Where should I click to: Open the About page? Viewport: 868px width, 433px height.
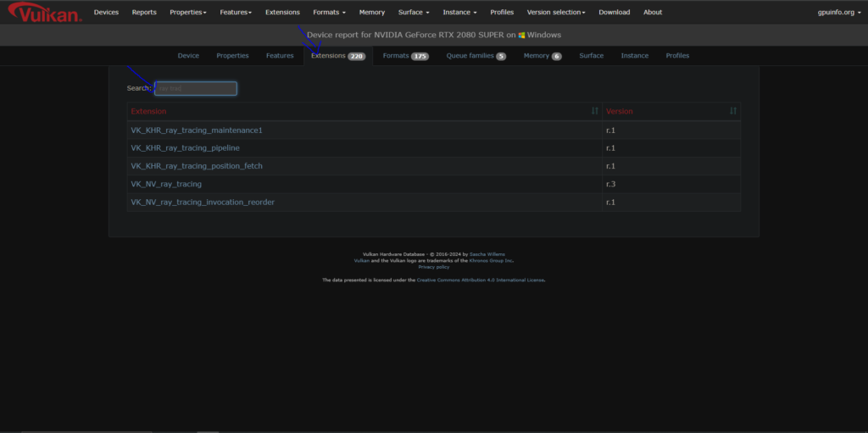click(653, 12)
